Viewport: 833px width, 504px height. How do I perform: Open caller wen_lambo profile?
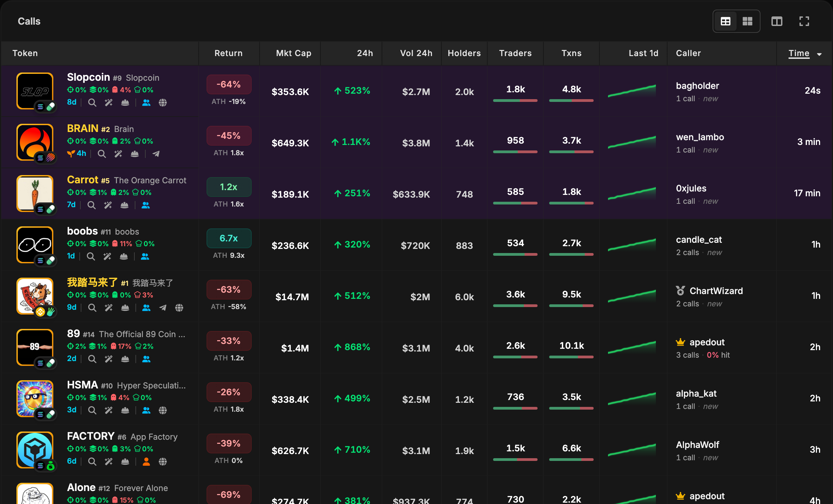pos(700,137)
